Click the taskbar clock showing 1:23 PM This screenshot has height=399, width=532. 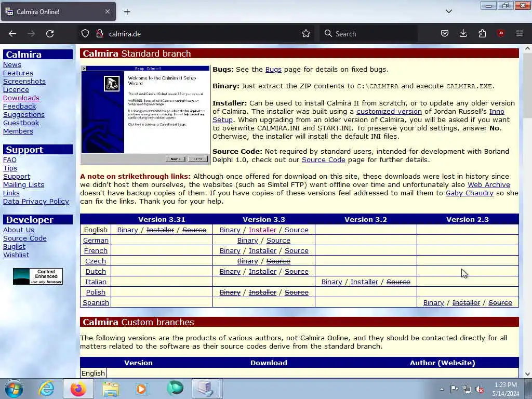click(506, 389)
